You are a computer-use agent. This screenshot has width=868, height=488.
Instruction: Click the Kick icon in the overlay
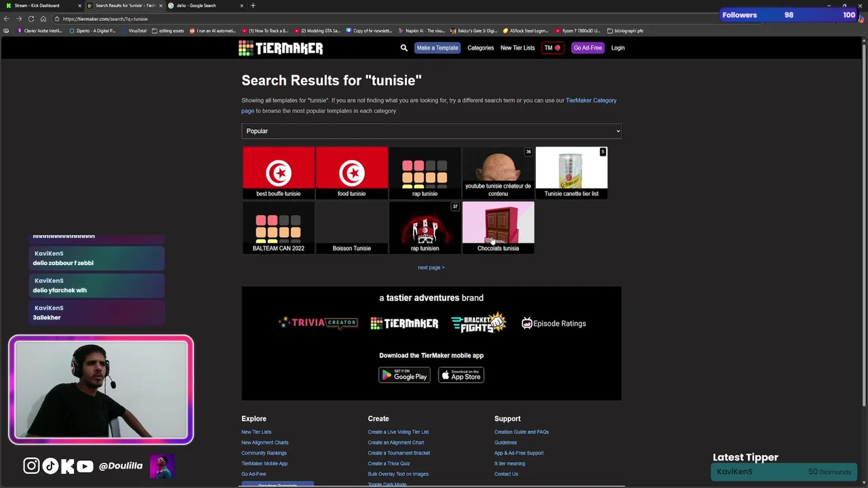(x=67, y=466)
